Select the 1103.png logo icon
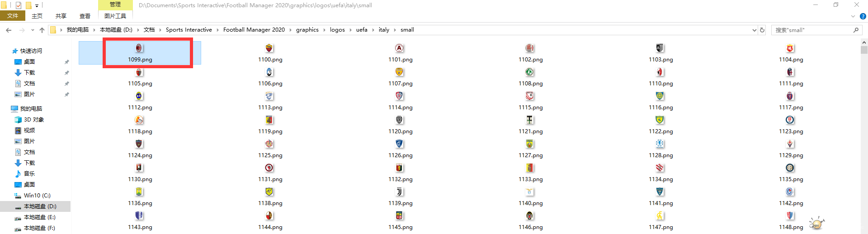868x234 pixels. click(x=660, y=48)
